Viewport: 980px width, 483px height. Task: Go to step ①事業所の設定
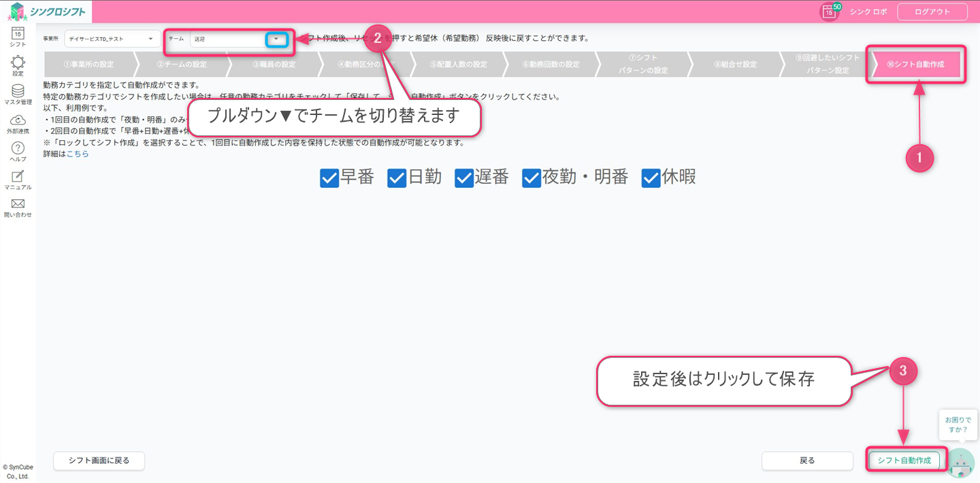click(x=88, y=65)
